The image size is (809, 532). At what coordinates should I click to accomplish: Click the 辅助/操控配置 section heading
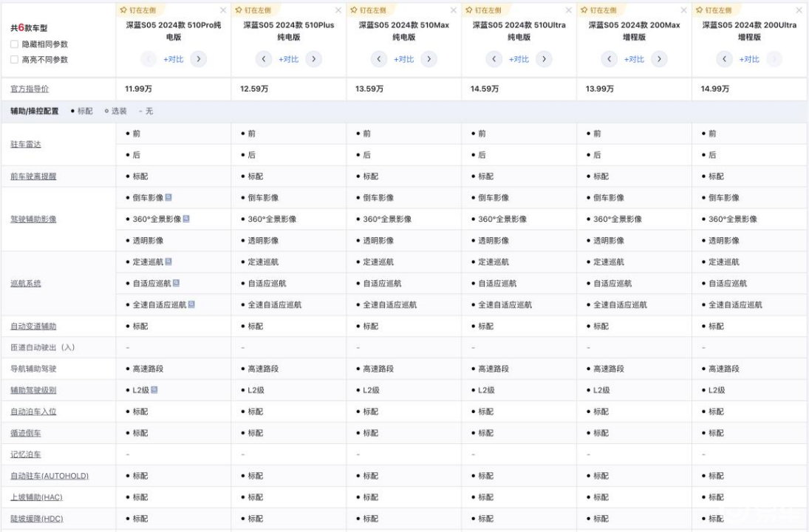(35, 111)
